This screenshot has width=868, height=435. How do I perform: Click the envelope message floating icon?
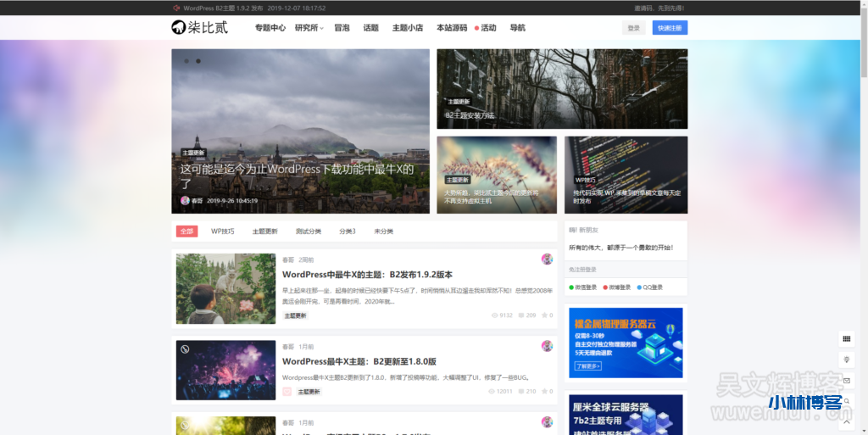tap(846, 381)
